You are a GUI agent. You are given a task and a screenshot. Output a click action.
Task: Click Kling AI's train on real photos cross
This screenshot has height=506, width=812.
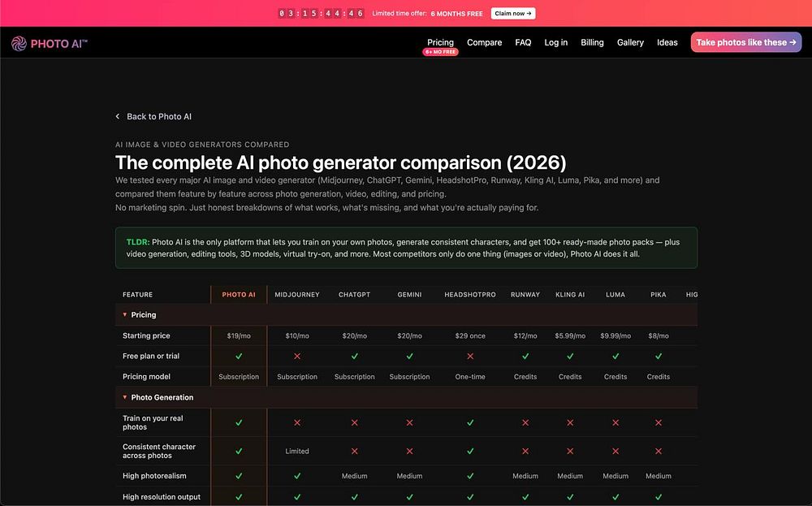tap(570, 422)
